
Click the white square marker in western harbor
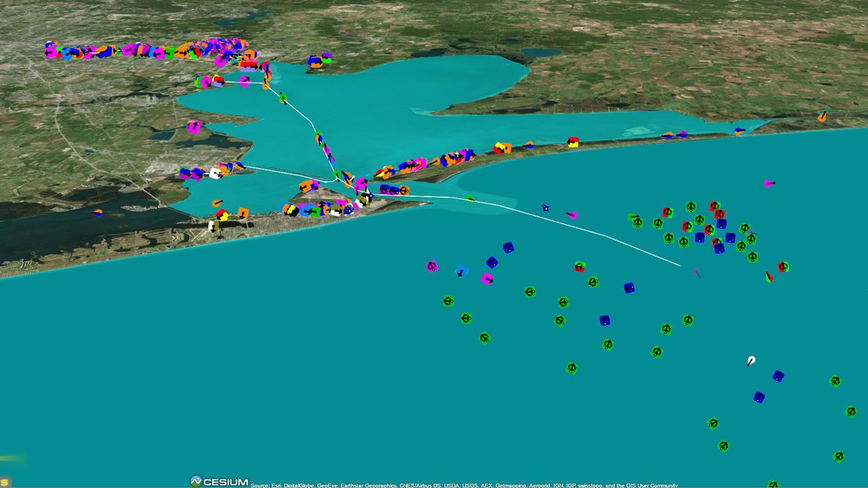(x=215, y=173)
